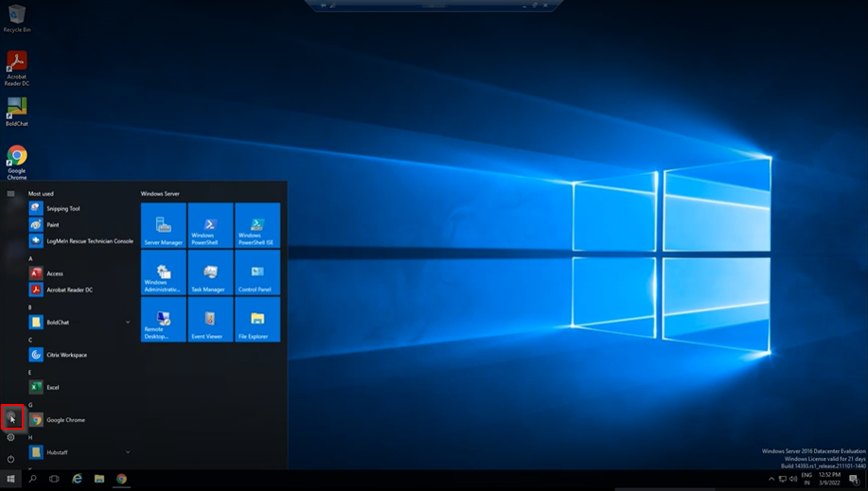
Task: Open Settings gear in Start menu
Action: click(x=11, y=437)
